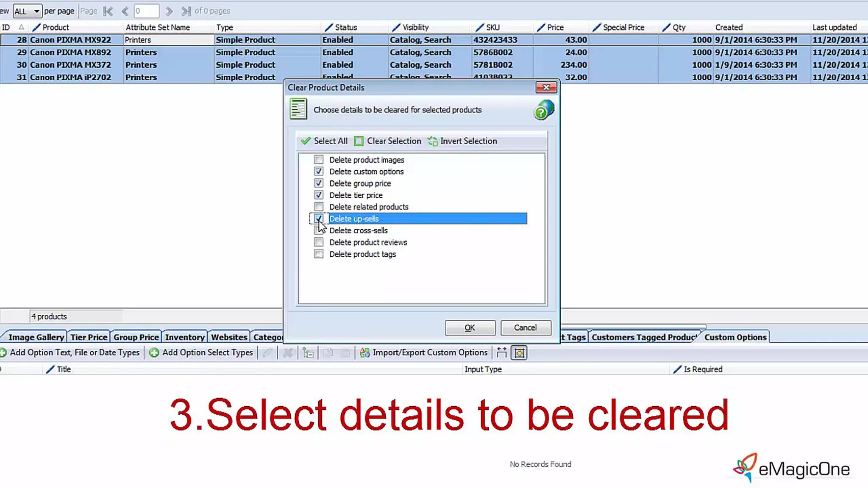Open the Inventory tab
This screenshot has width=868, height=488.
pyautogui.click(x=184, y=337)
